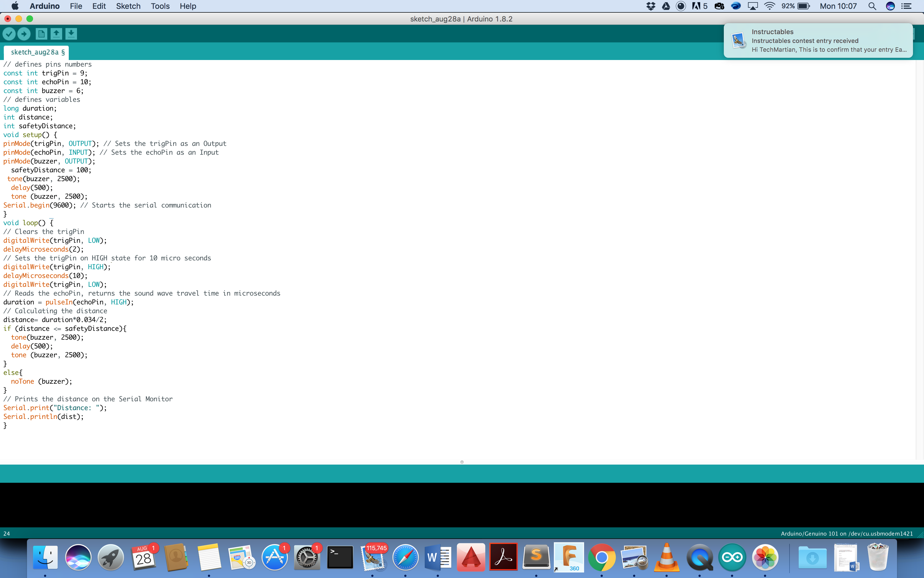
Task: Open Microsoft Word in the Dock
Action: click(x=438, y=557)
